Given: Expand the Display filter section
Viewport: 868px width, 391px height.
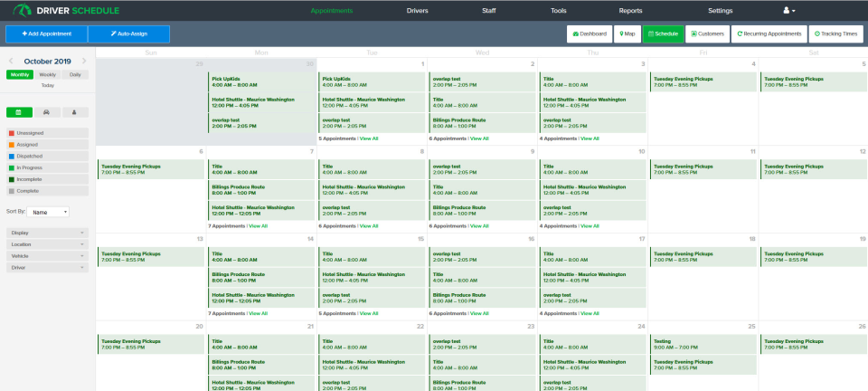Looking at the screenshot, I should (48, 234).
